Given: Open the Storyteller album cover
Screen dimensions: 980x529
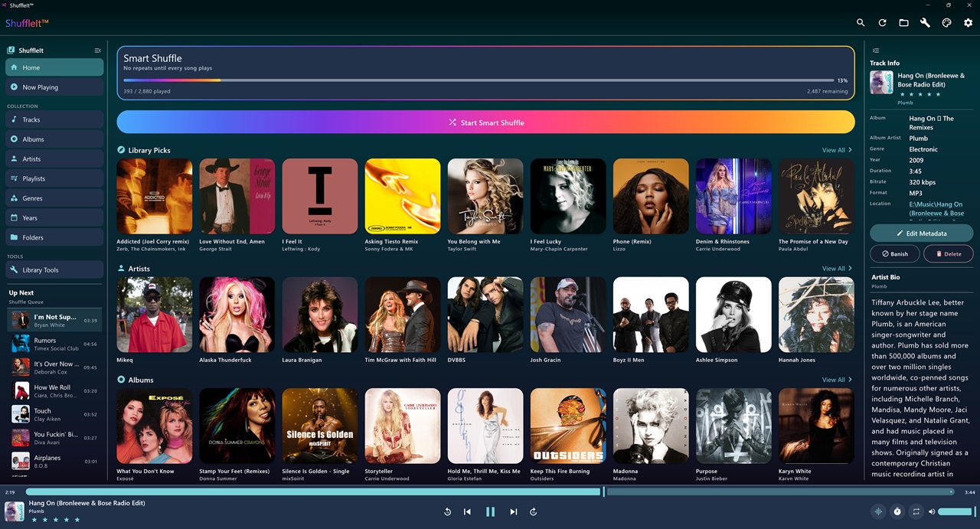Looking at the screenshot, I should [403, 426].
